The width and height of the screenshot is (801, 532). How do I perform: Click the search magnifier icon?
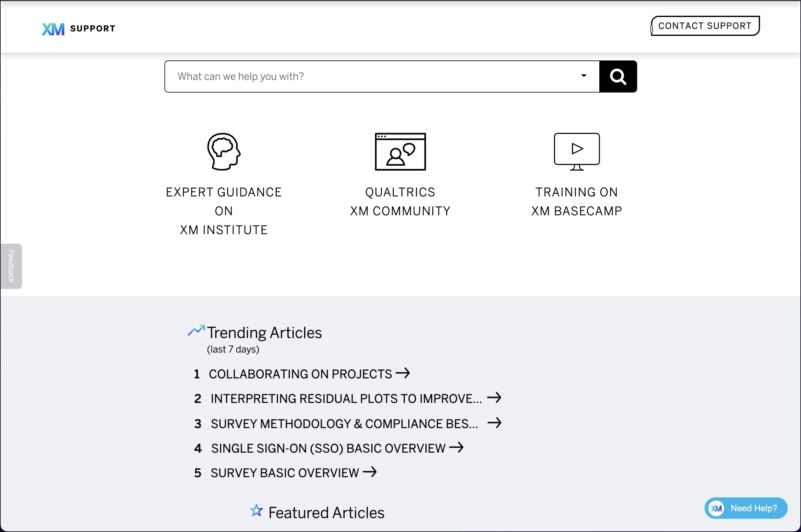(618, 76)
